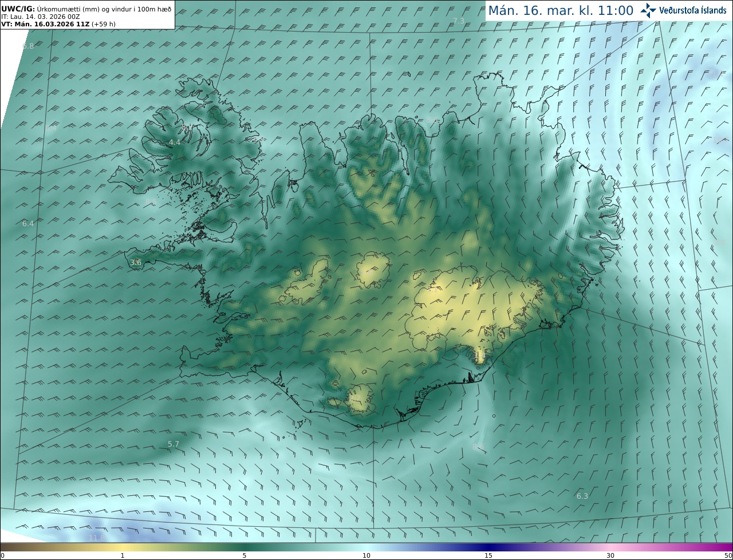Click the IT: Lau. 14. 03. 2026 00Z line
The height and width of the screenshot is (560, 733).
click(x=40, y=17)
